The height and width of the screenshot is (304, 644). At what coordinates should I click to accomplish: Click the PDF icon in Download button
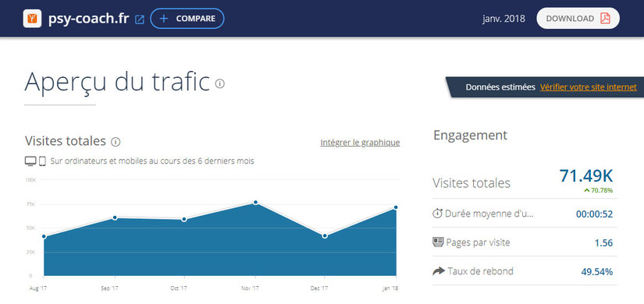click(x=605, y=19)
